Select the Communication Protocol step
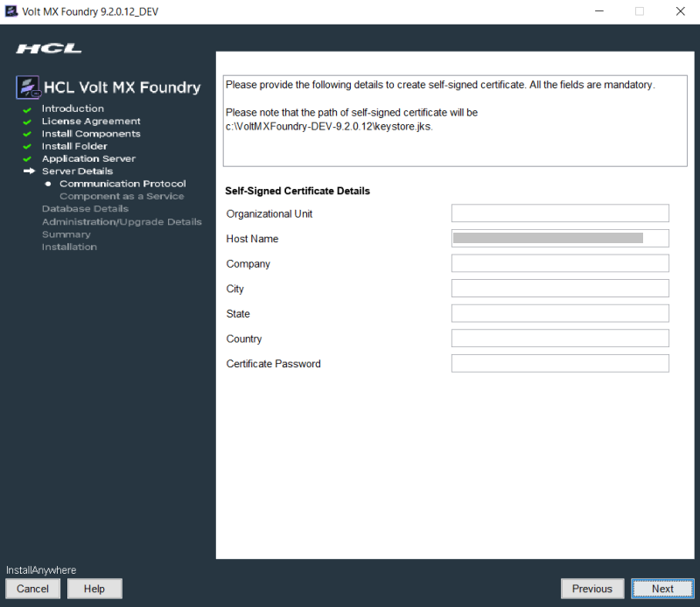Image resolution: width=700 pixels, height=607 pixels. tap(122, 184)
